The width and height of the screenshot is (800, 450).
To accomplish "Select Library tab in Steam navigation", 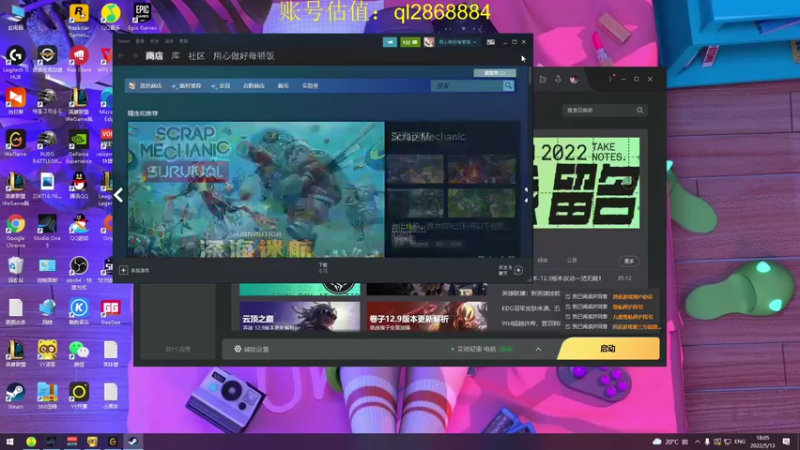I will [175, 56].
